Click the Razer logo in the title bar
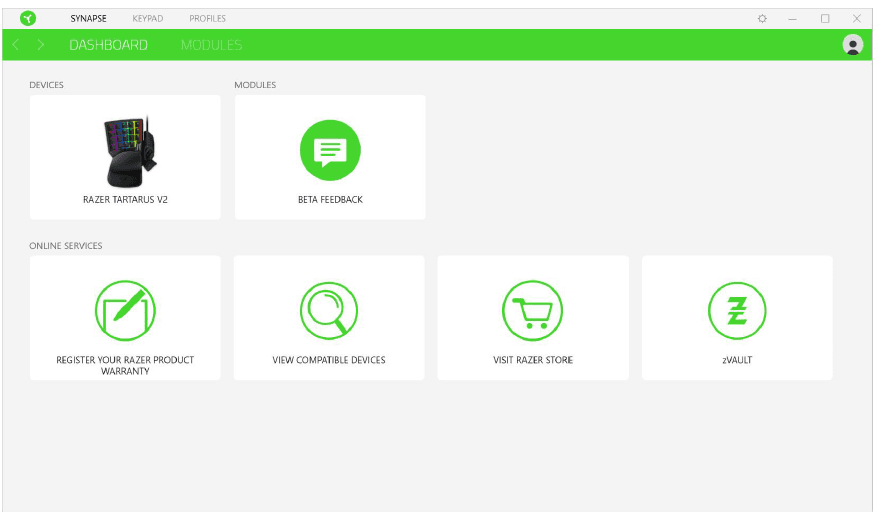Screen dimensions: 881x517 [28, 18]
